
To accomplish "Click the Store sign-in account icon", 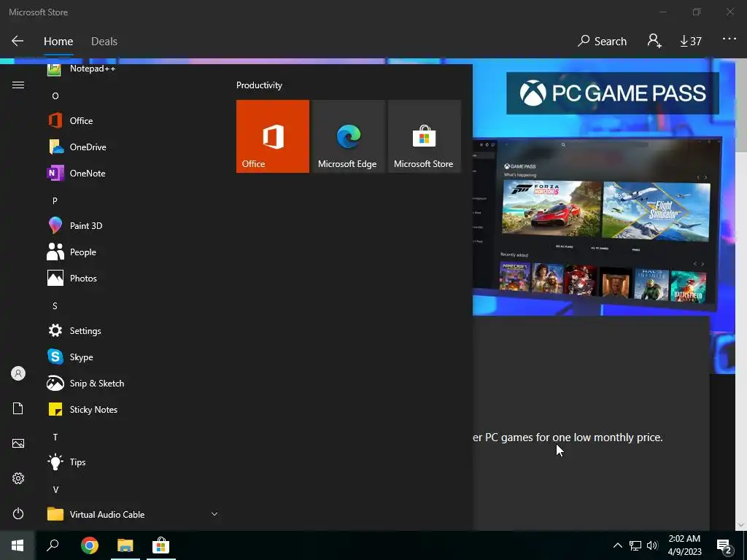I will tap(654, 41).
